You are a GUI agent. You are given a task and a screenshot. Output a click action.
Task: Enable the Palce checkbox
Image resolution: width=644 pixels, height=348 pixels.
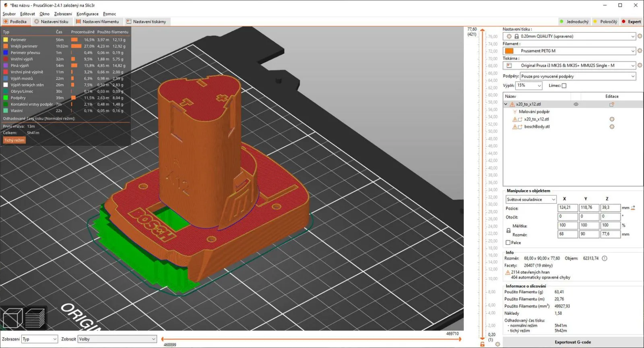[x=508, y=242]
